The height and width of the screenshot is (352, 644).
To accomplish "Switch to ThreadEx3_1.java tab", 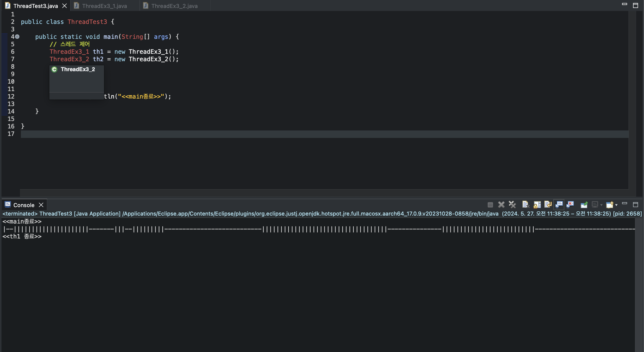I will pyautogui.click(x=104, y=6).
